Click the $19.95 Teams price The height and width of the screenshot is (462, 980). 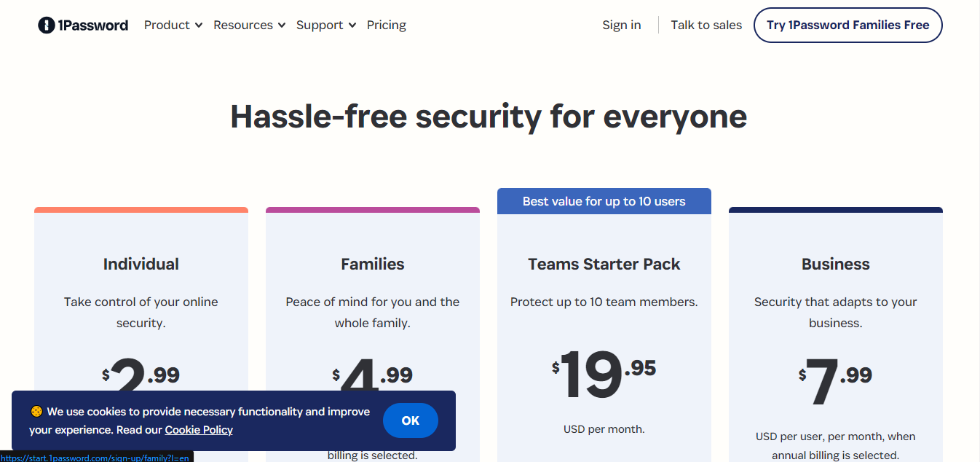[604, 374]
